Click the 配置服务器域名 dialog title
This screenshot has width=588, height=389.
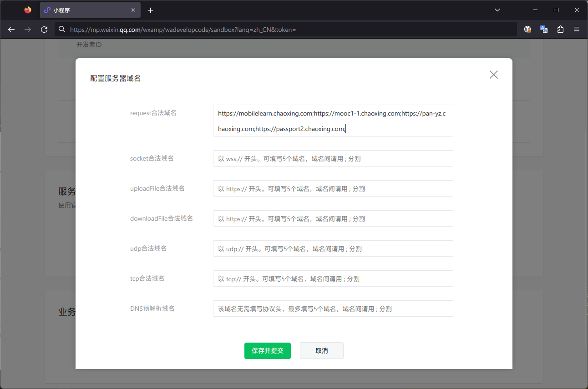(116, 78)
